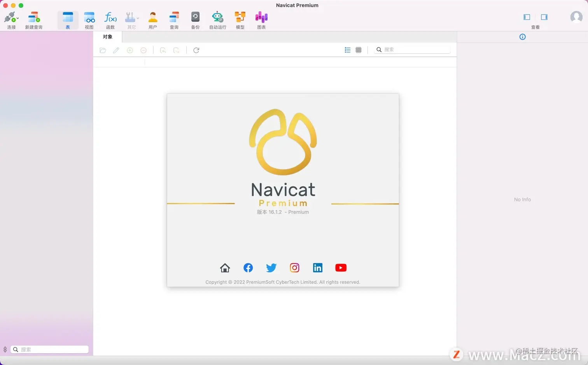The width and height of the screenshot is (588, 365).
Task: Open the Model (模型) toolbar icon
Action: pyautogui.click(x=240, y=18)
